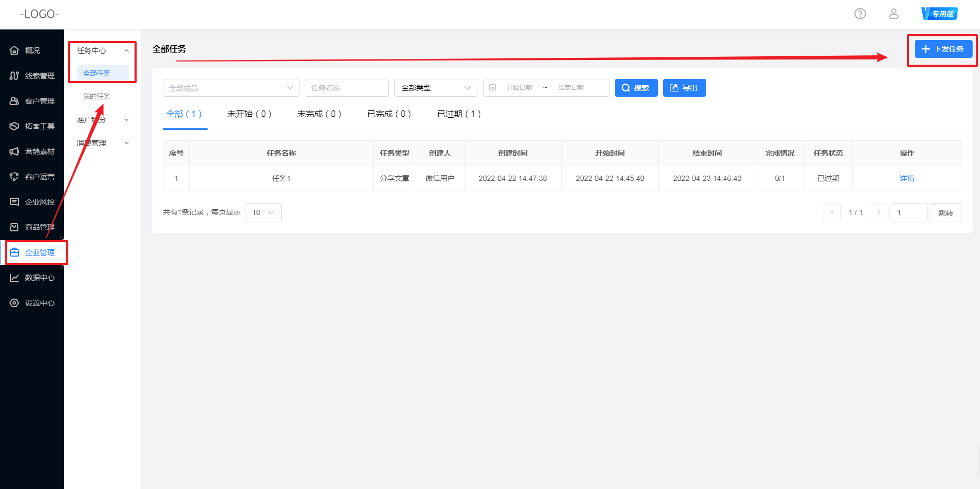Viewport: 980px width, 489px height.
Task: Go to 营销素材 megaphone icon
Action: pos(15,151)
